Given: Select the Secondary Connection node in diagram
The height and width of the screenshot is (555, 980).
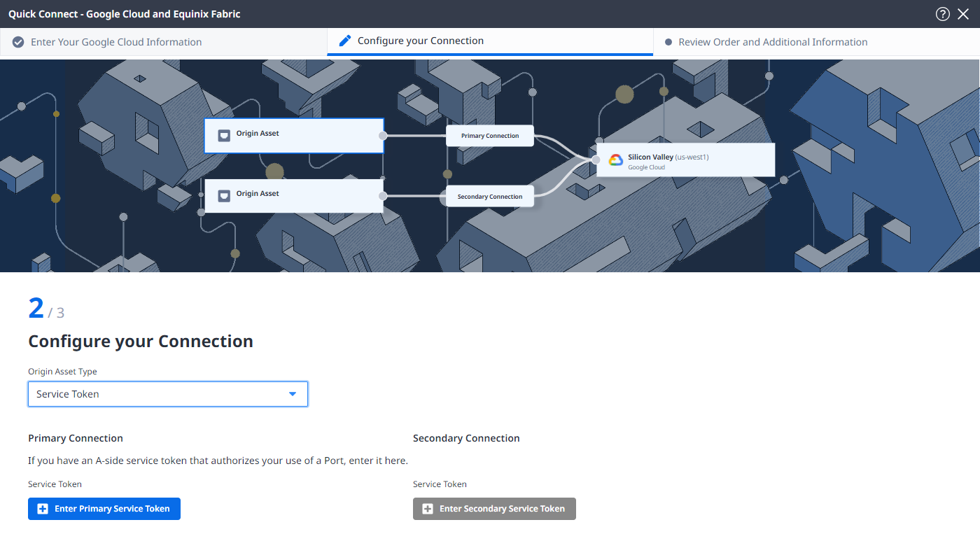Looking at the screenshot, I should point(490,197).
